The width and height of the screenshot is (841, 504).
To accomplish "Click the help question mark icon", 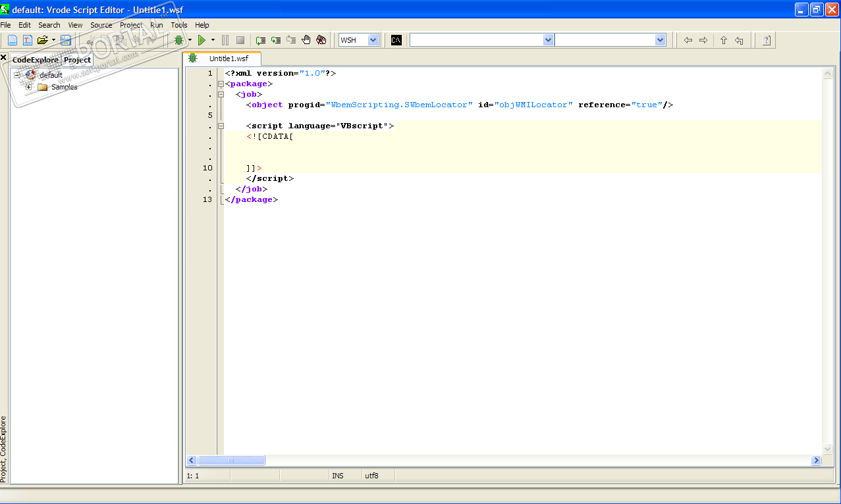I will click(x=766, y=40).
